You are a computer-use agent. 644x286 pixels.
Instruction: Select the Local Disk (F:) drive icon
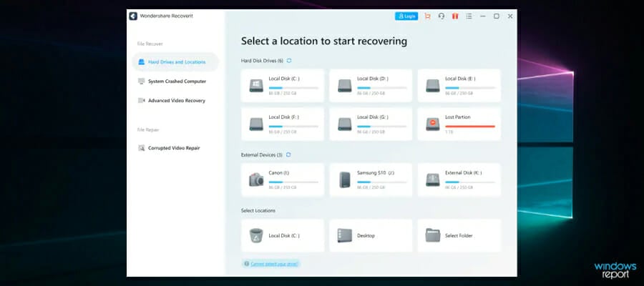tap(256, 124)
